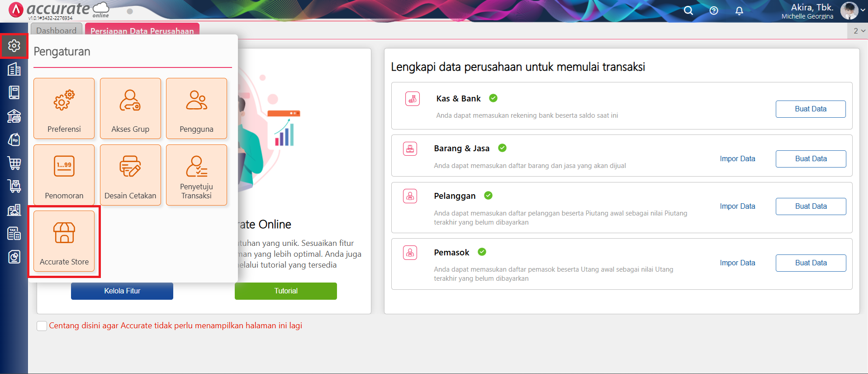Image resolution: width=868 pixels, height=374 pixels.
Task: Click Impor Data link for Pelanggan
Action: coord(737,206)
